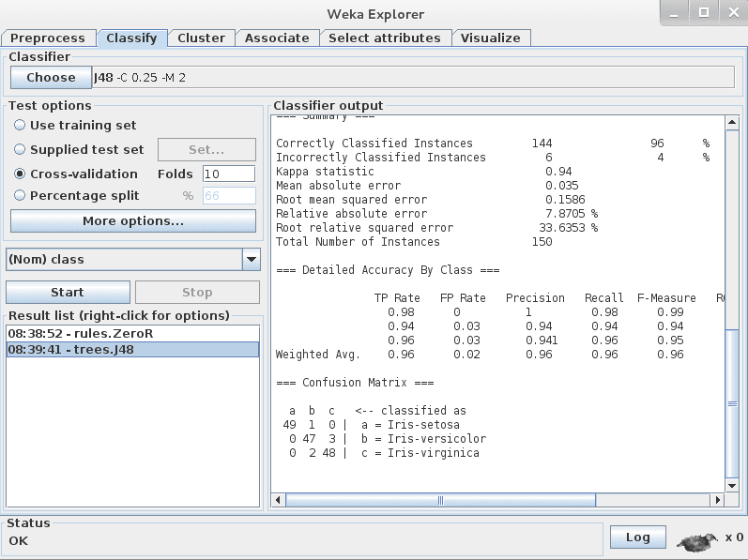Close the Weka Explorer window
Viewport: 748px width, 560px height.
point(734,12)
